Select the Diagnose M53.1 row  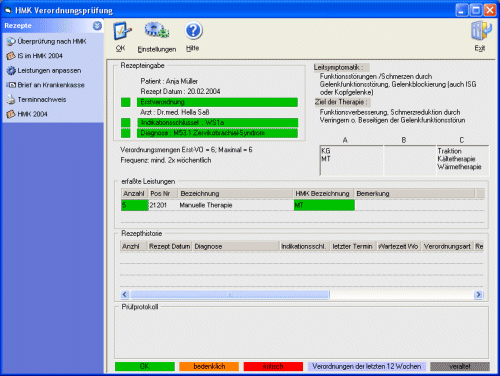(217, 133)
